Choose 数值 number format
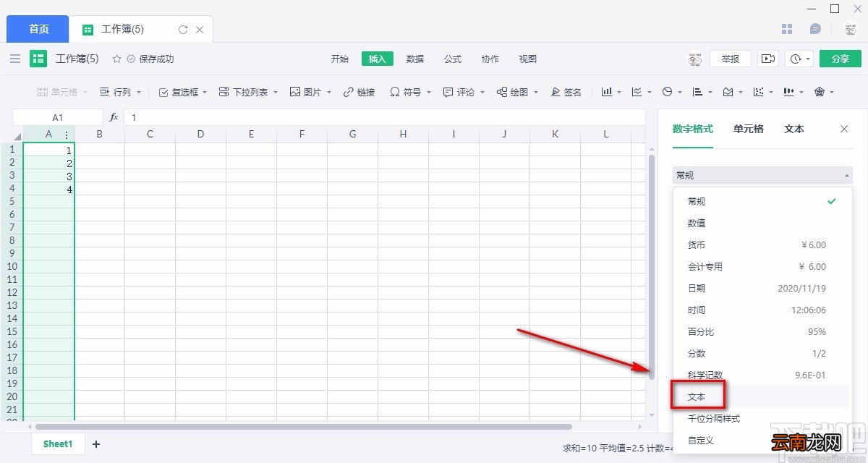The image size is (868, 463). coord(762,223)
